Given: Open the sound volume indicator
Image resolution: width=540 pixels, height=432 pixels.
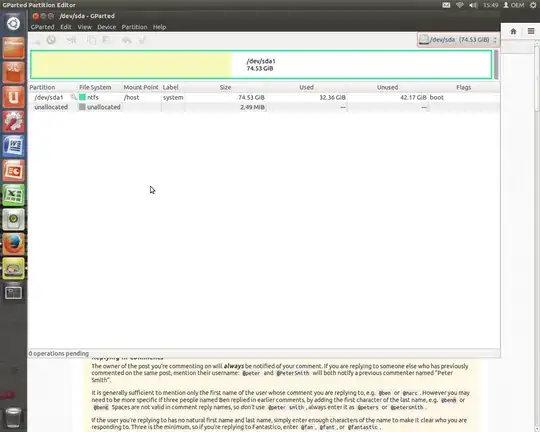Looking at the screenshot, I should coord(473,5).
